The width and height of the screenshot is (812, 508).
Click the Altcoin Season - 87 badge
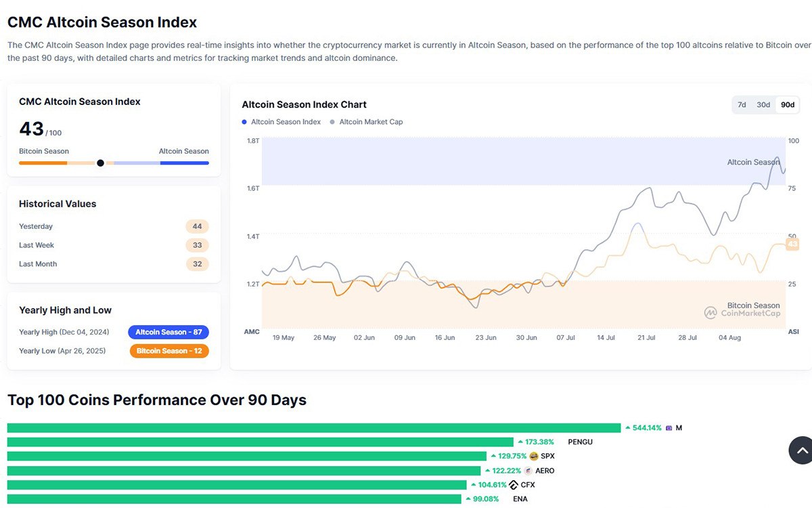pyautogui.click(x=168, y=333)
